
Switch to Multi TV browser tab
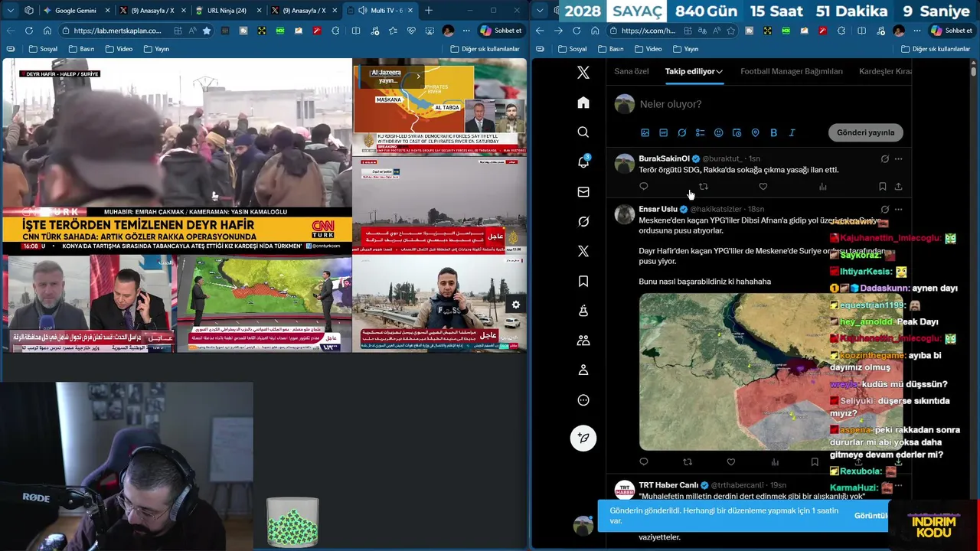tap(379, 11)
